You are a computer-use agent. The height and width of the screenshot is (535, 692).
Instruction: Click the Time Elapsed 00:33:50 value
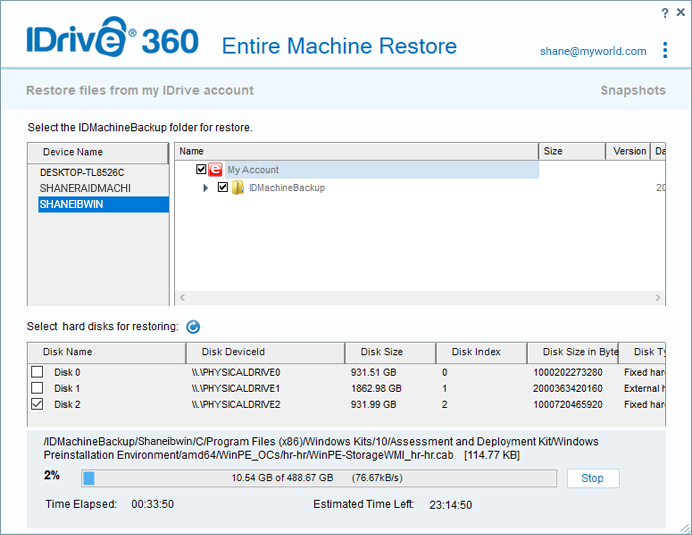click(x=152, y=504)
